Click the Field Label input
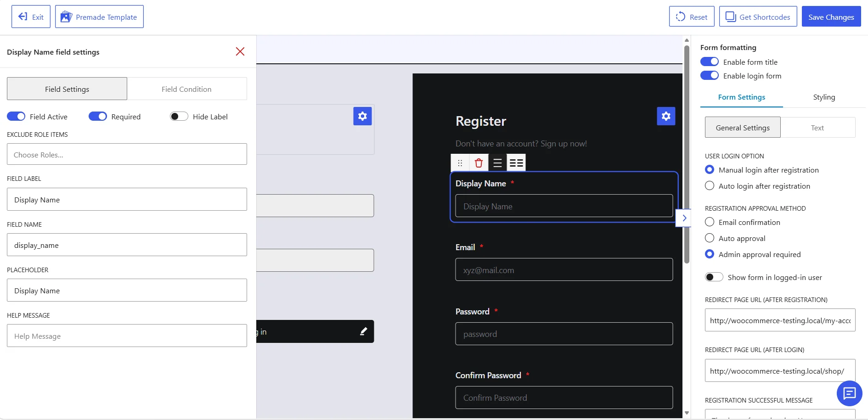The width and height of the screenshot is (868, 420). coord(127,199)
